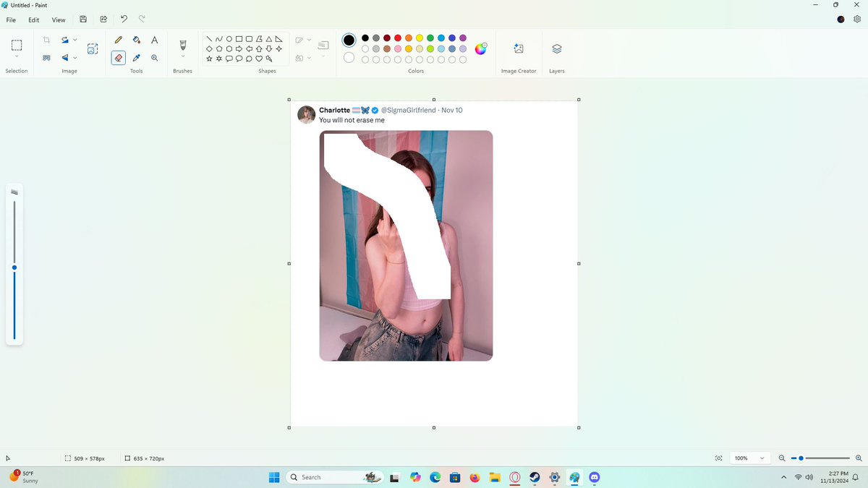This screenshot has width=868, height=488.
Task: Open Discord from the taskbar
Action: (x=595, y=477)
